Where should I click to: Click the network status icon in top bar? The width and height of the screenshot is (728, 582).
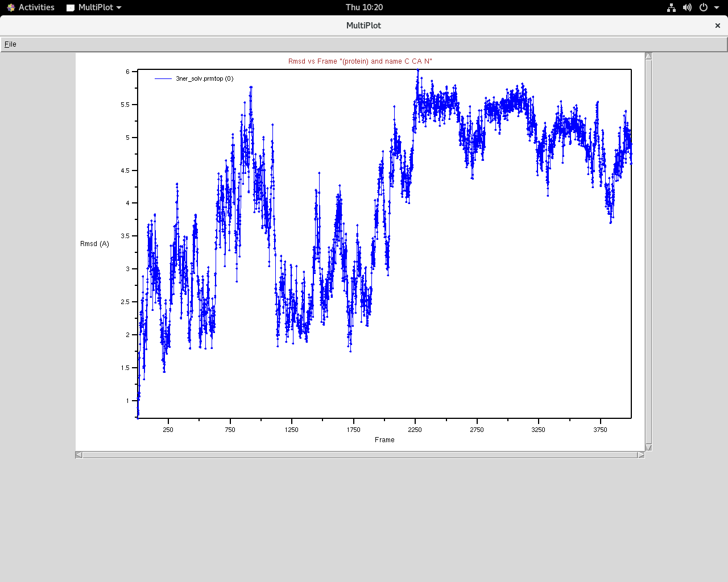[671, 7]
